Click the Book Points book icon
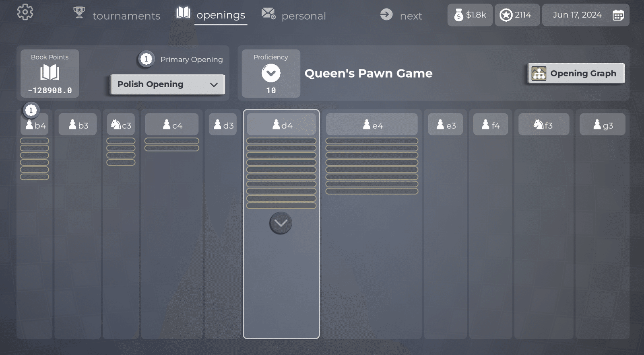 (50, 73)
